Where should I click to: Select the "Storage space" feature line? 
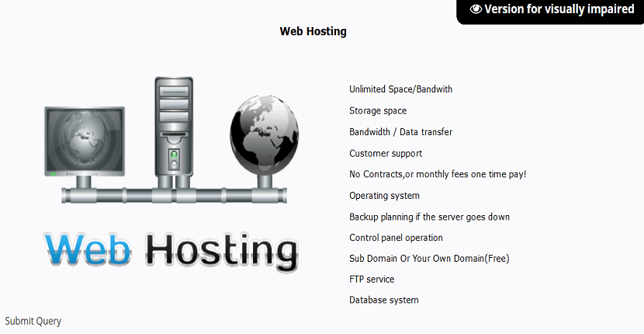click(x=378, y=111)
